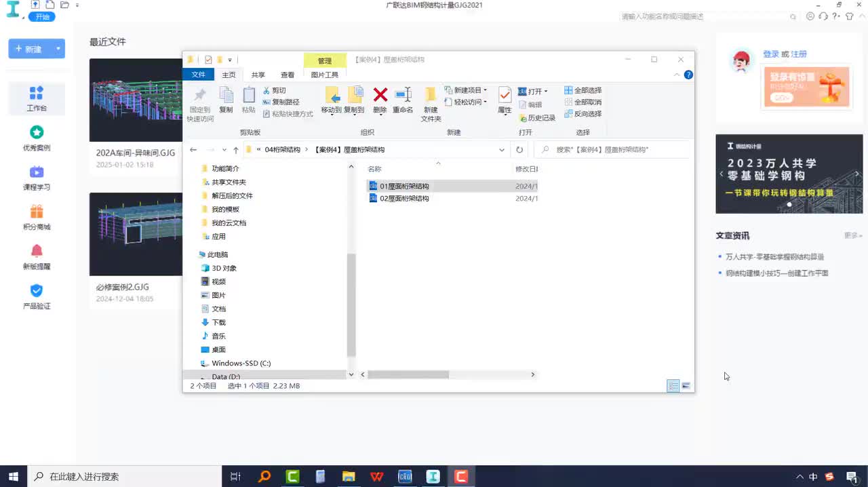Click the GJG customer service headset icon
This screenshot has width=868, height=487.
823,16
